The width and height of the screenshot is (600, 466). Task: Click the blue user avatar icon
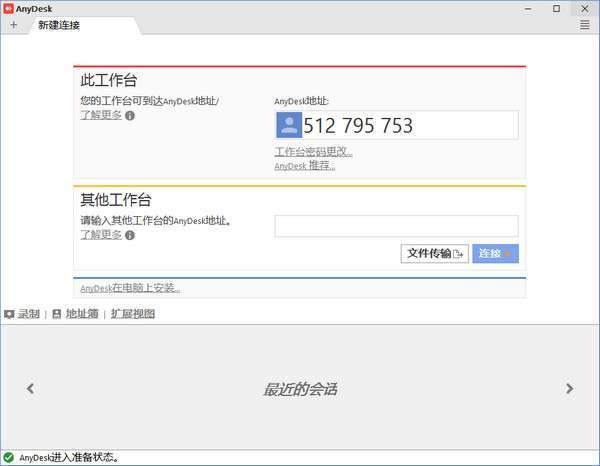[289, 125]
